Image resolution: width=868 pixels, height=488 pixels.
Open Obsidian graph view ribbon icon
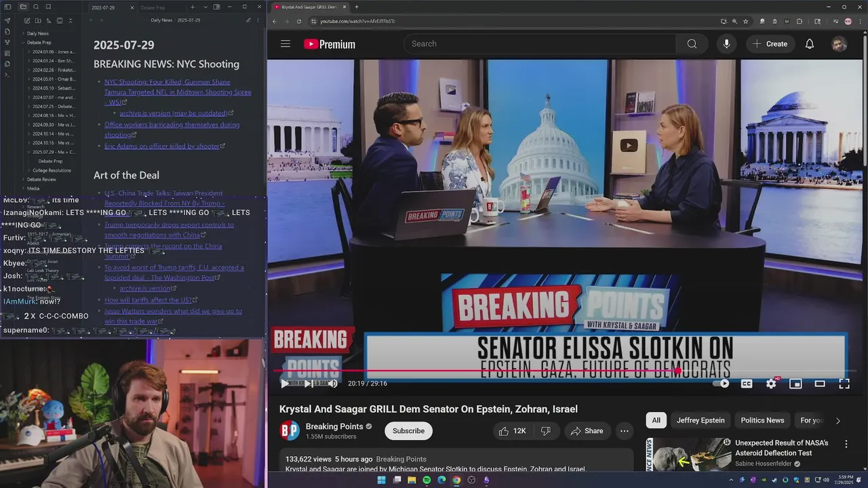pos(7,42)
